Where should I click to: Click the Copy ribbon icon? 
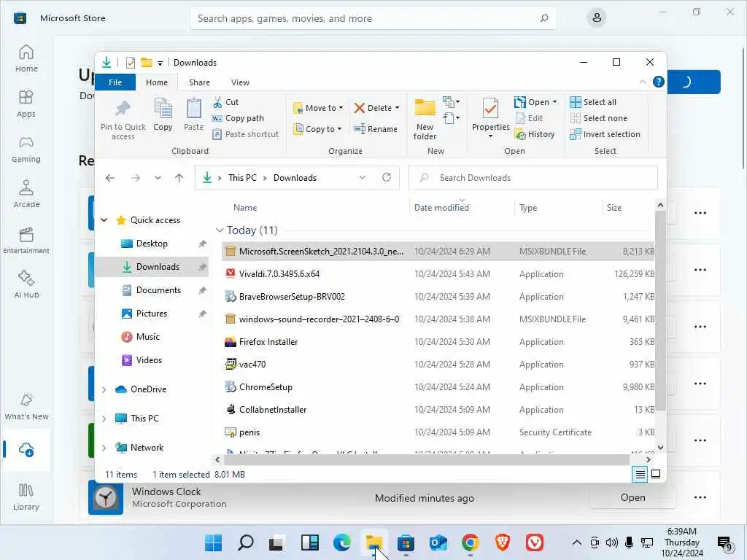[x=163, y=109]
